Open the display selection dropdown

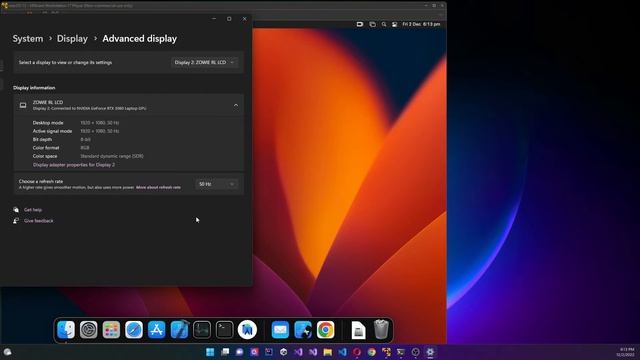[x=204, y=62]
